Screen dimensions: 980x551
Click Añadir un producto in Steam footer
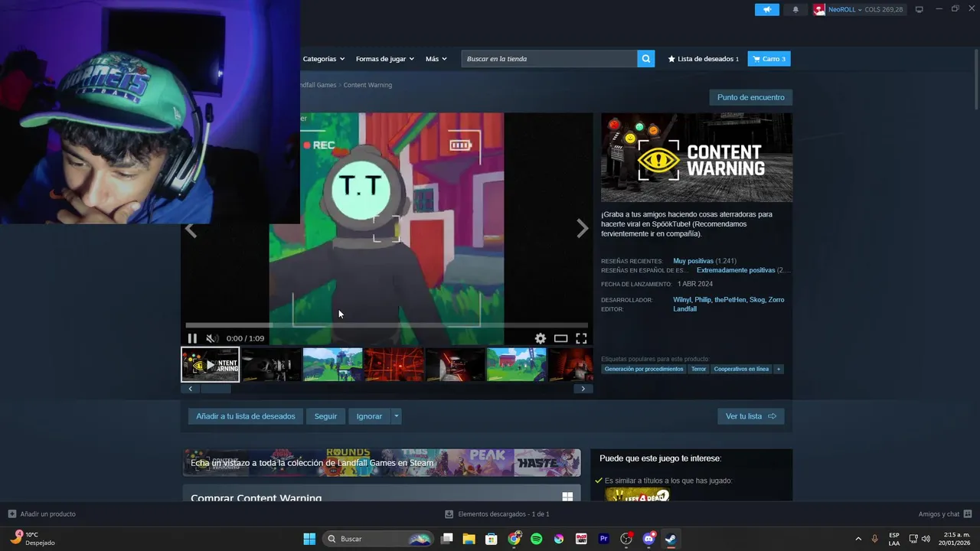[x=42, y=514]
